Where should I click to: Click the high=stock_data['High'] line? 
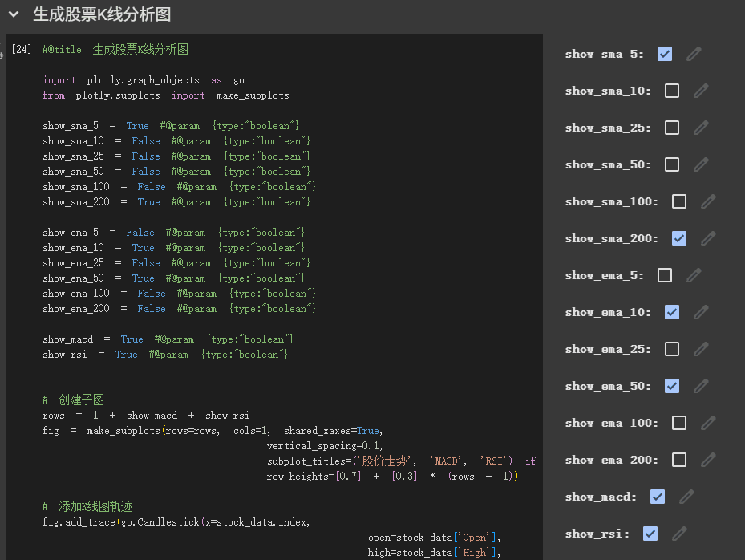click(435, 553)
